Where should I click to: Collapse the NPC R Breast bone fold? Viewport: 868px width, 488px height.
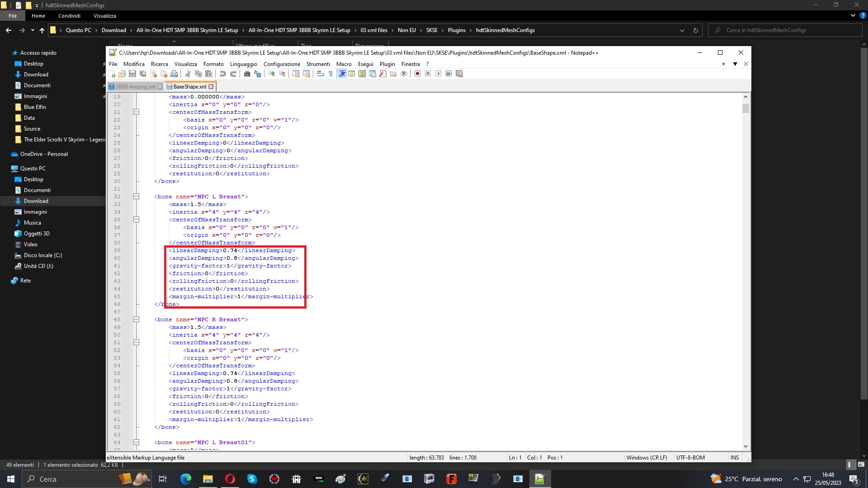[136, 319]
